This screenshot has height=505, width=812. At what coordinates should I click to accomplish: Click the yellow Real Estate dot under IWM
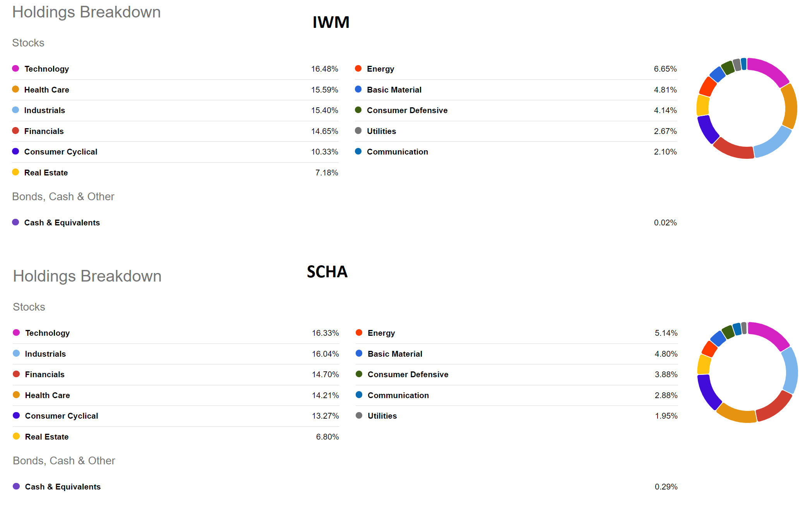click(15, 172)
